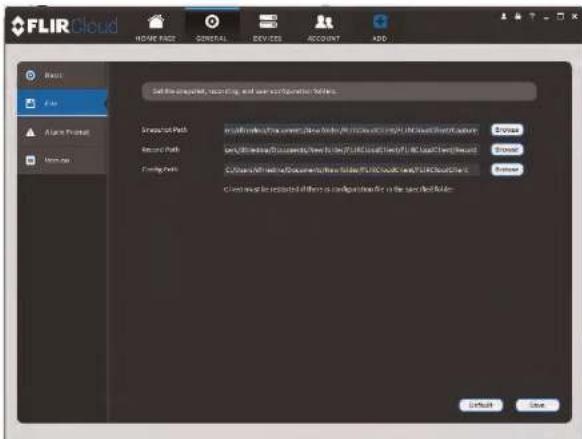Click the Add tab plus icon
Viewport: 582px width, 439px height.
pyautogui.click(x=380, y=22)
